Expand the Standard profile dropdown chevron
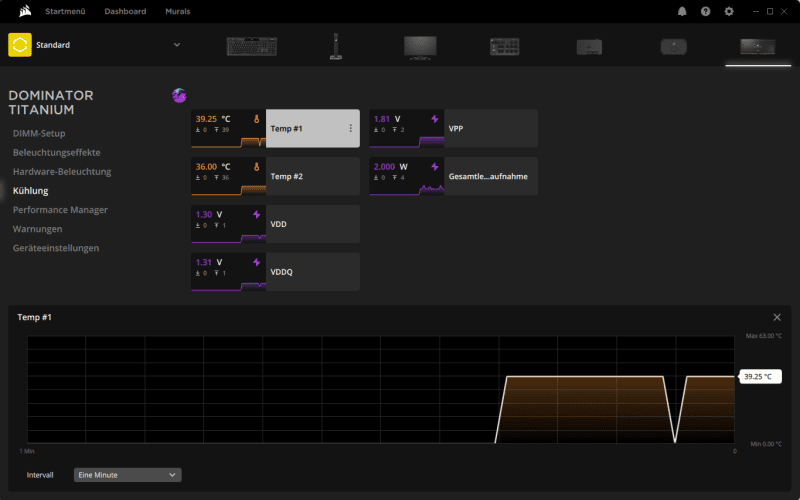 point(177,45)
